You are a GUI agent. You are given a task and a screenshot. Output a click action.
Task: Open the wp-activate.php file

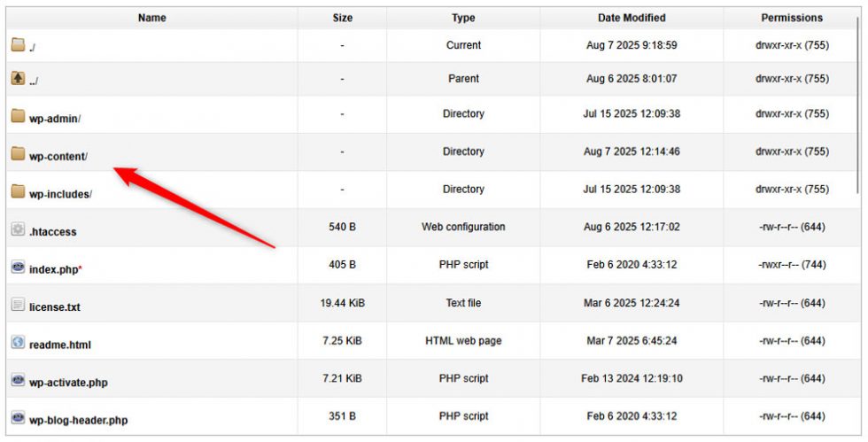coord(68,382)
